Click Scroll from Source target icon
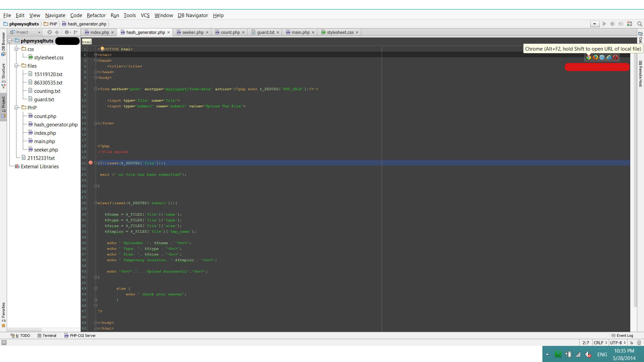The image size is (644, 362). coord(49,32)
